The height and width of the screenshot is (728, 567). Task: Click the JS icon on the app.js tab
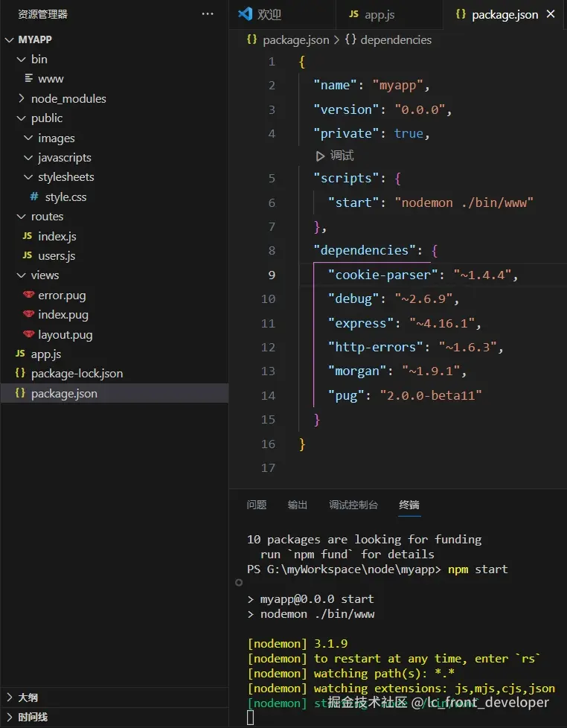(x=353, y=14)
